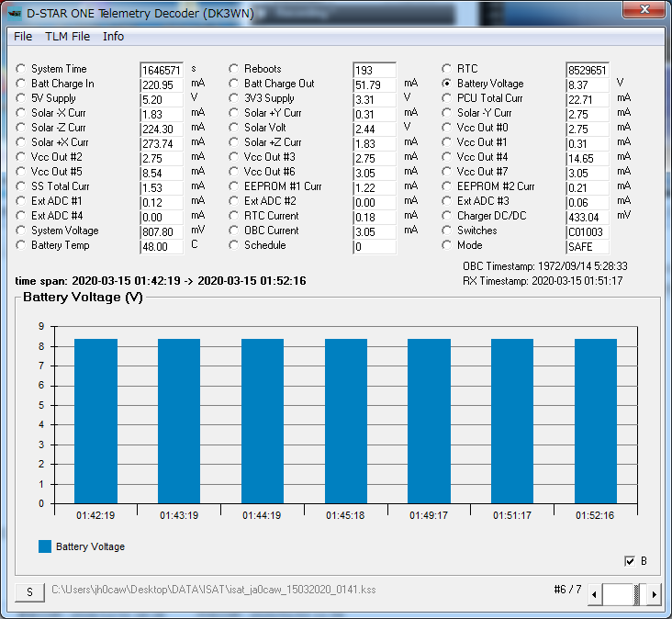Open the TLM File menu
The width and height of the screenshot is (672, 619).
pyautogui.click(x=68, y=37)
